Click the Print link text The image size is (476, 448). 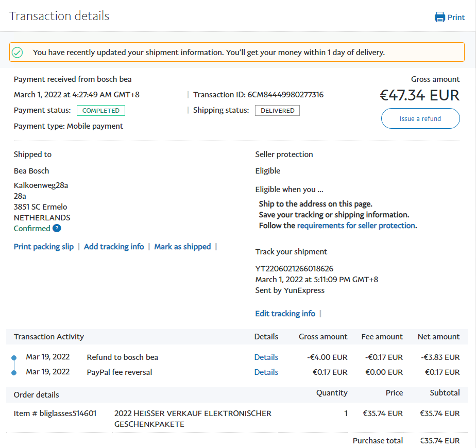(x=456, y=18)
